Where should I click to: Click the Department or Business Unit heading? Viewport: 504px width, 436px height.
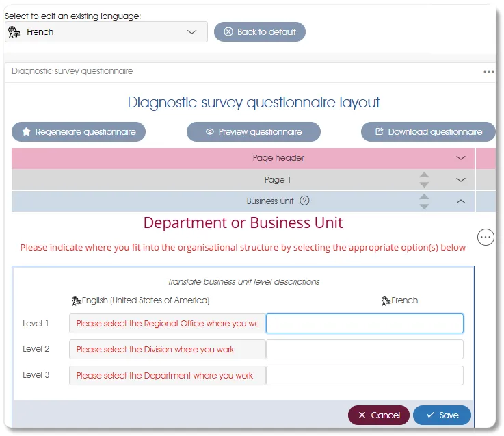tap(243, 222)
